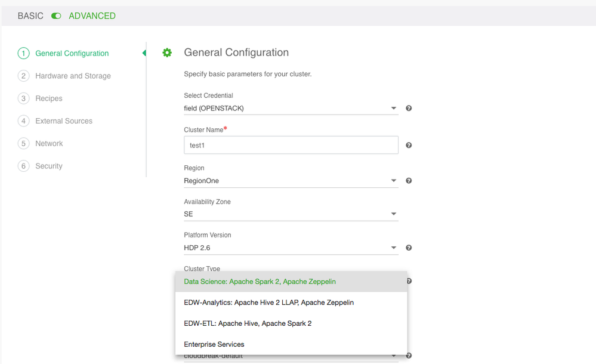The height and width of the screenshot is (364, 596).
Task: Click help icon next to Region dropdown
Action: tap(409, 181)
